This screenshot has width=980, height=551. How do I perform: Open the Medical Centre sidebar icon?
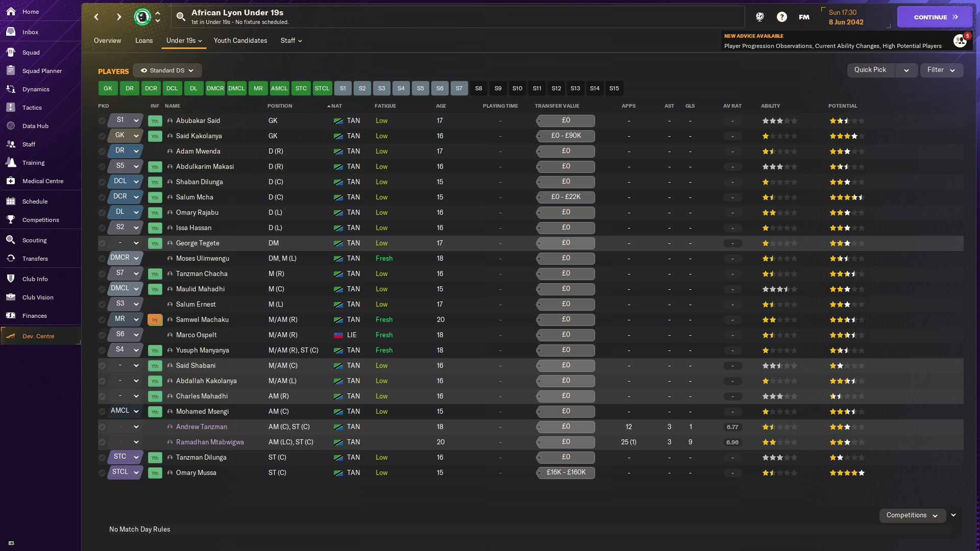(11, 181)
